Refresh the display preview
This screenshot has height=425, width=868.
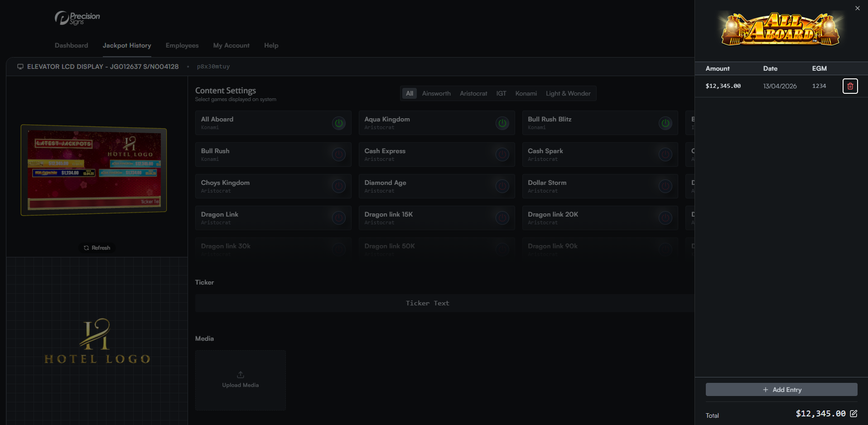(97, 248)
